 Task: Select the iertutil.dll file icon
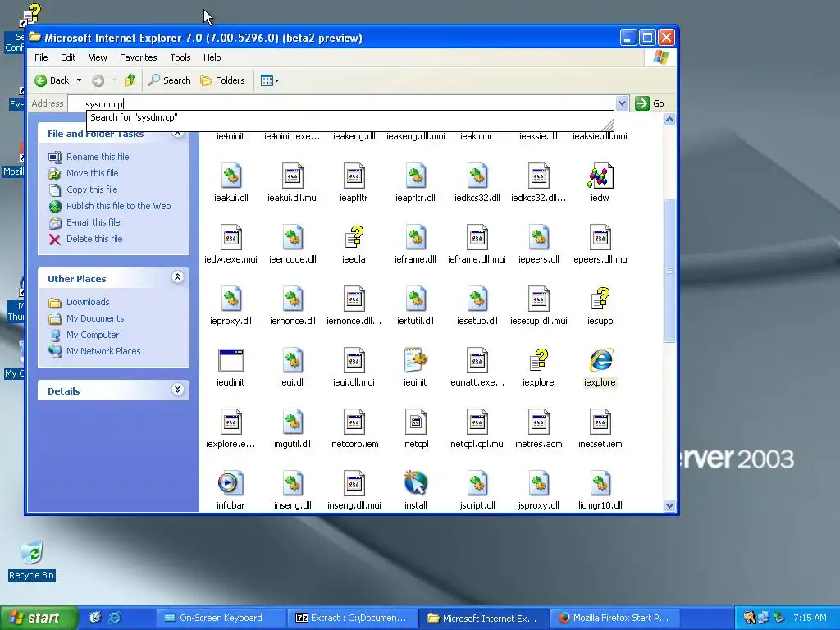pyautogui.click(x=415, y=299)
